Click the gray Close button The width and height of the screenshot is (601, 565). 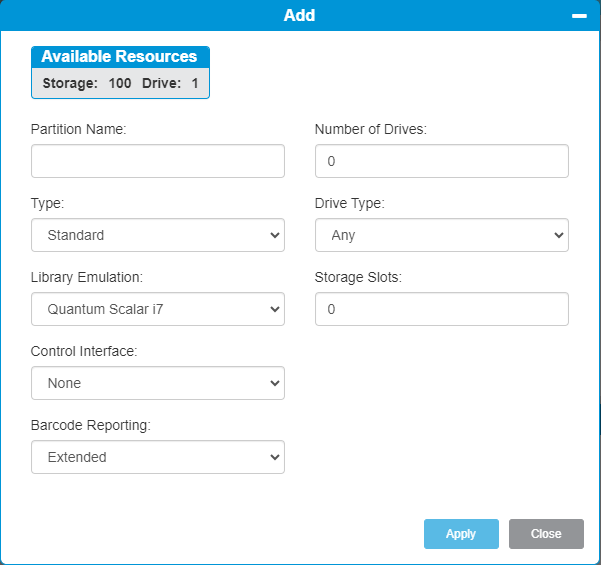pos(545,534)
